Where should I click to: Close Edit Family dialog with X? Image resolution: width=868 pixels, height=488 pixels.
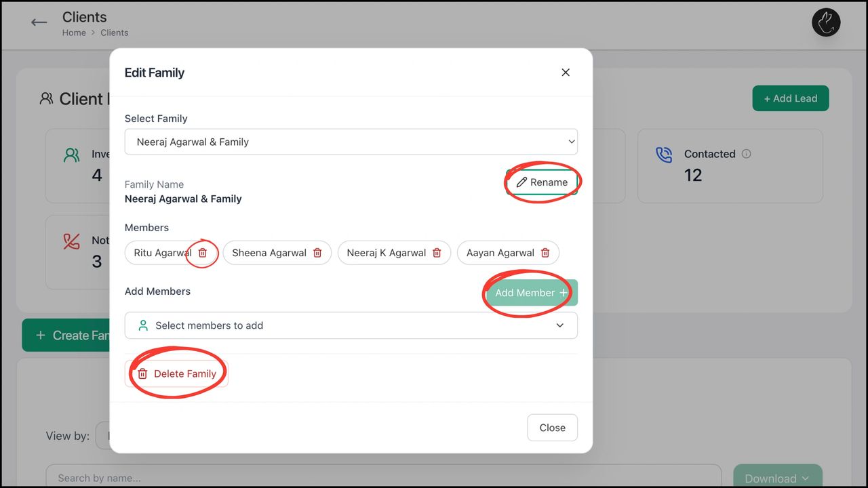566,73
